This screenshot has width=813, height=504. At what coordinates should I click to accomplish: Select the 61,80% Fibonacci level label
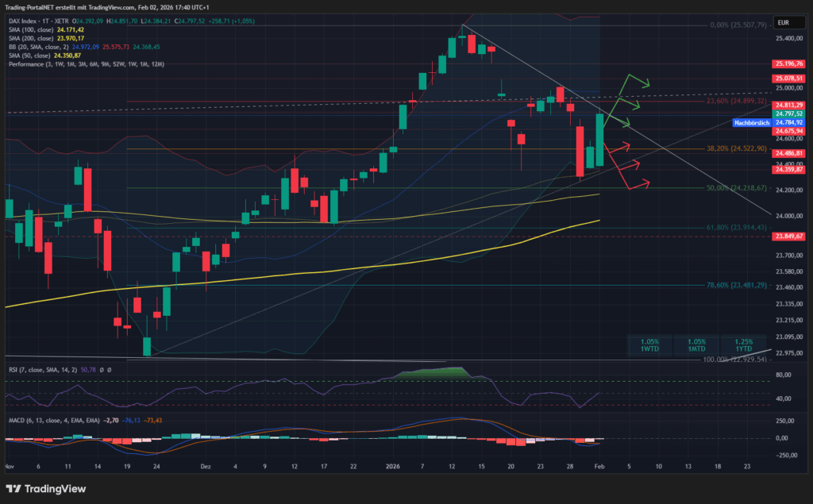(x=736, y=228)
